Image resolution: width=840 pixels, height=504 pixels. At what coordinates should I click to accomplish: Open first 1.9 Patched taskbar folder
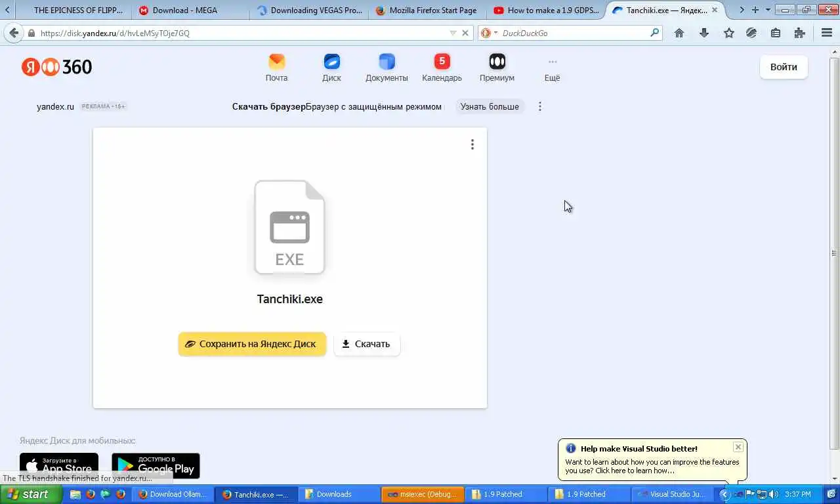(x=507, y=494)
